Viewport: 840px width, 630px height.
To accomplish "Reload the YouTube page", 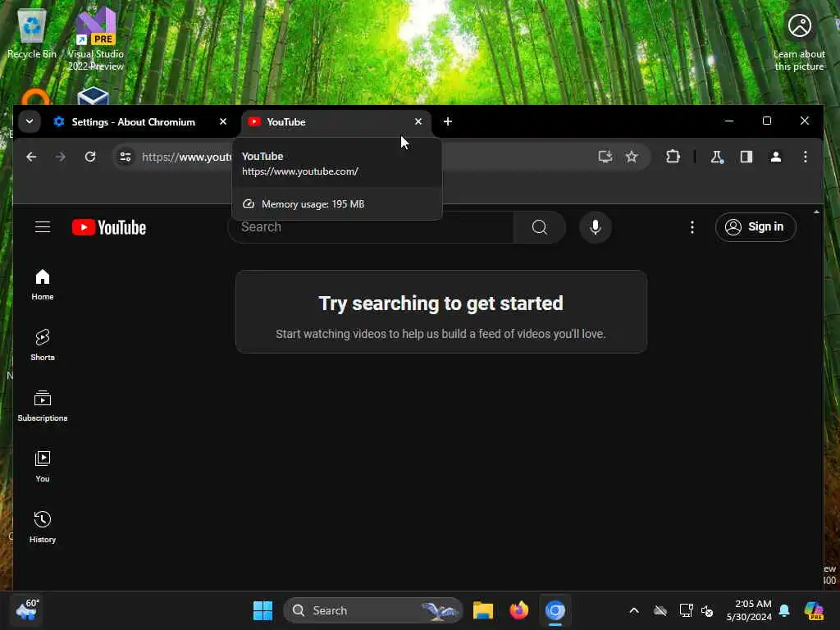I will pos(90,157).
